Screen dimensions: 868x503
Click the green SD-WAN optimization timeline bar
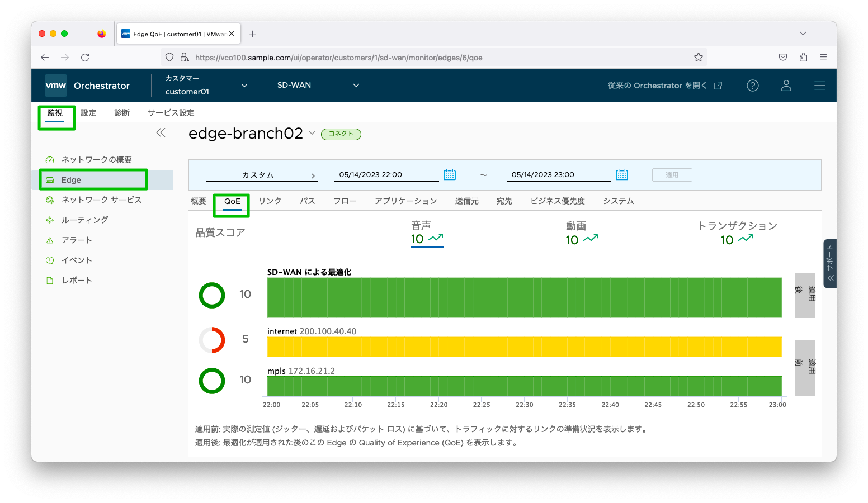tap(525, 297)
